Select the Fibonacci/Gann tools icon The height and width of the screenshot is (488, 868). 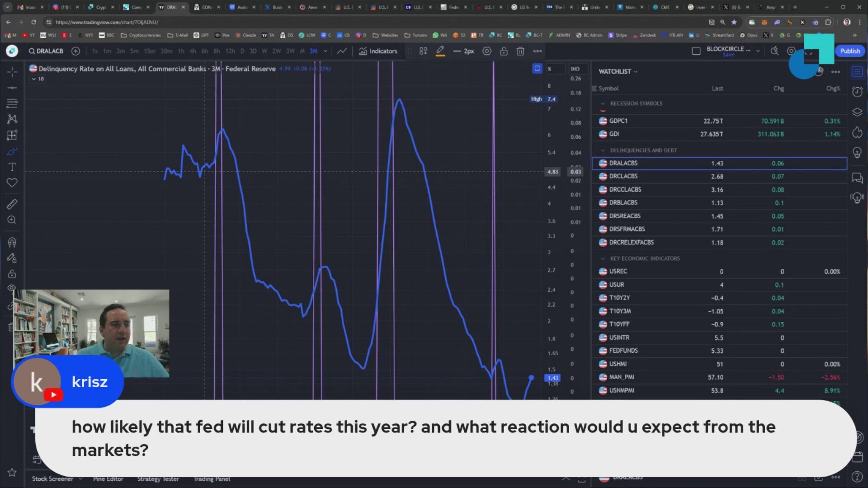(12, 103)
